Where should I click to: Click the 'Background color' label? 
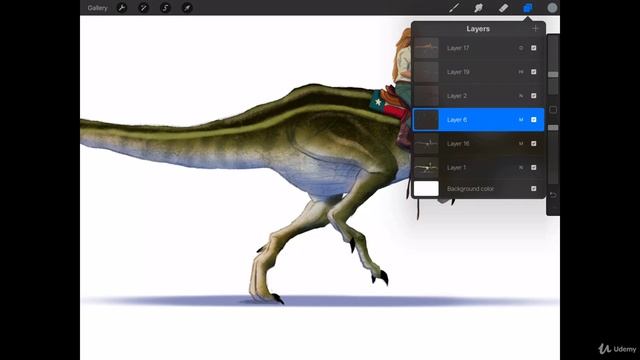point(470,189)
